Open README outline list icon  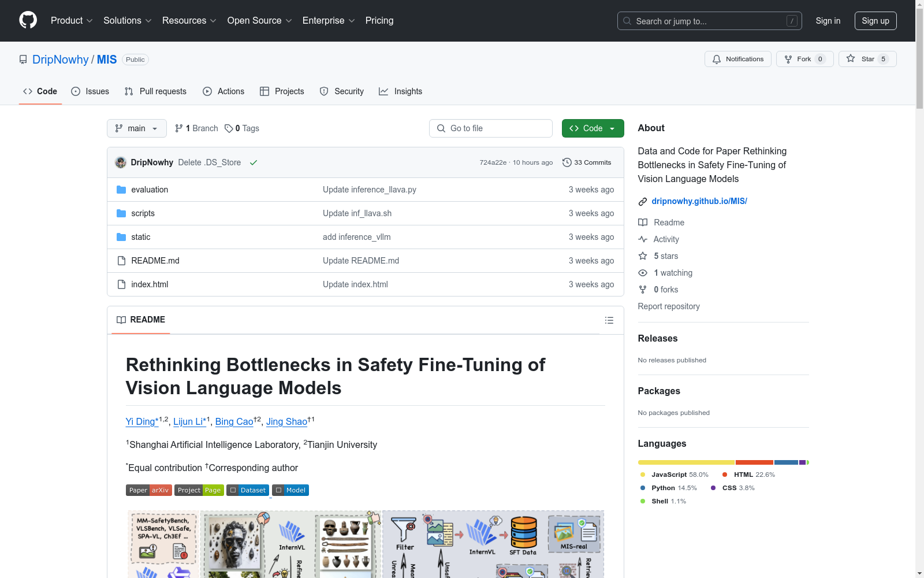609,320
